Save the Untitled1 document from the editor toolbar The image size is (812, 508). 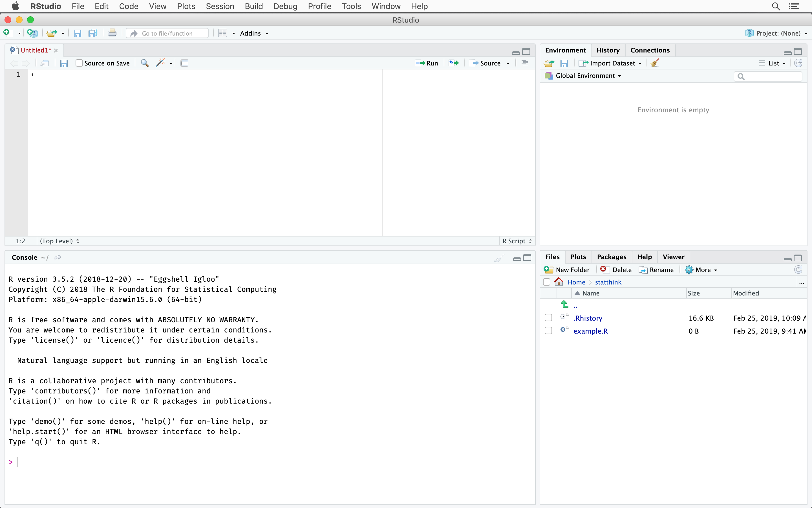64,63
